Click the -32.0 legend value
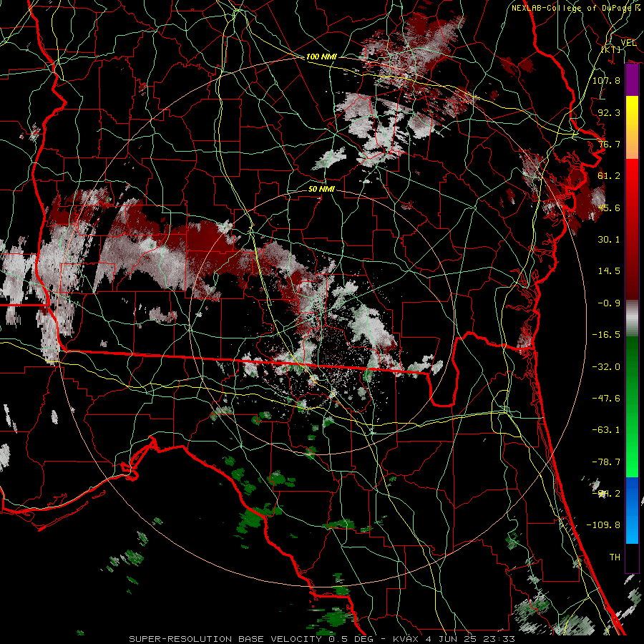This screenshot has width=644, height=644. coord(606,367)
